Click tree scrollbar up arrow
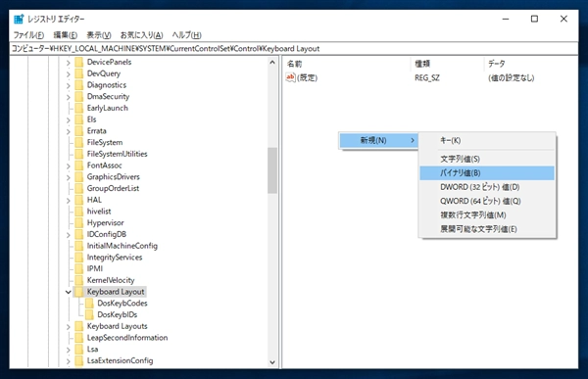 pyautogui.click(x=272, y=63)
